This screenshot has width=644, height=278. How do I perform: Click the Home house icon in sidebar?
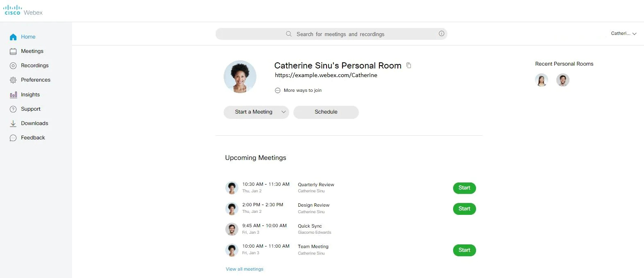(13, 37)
